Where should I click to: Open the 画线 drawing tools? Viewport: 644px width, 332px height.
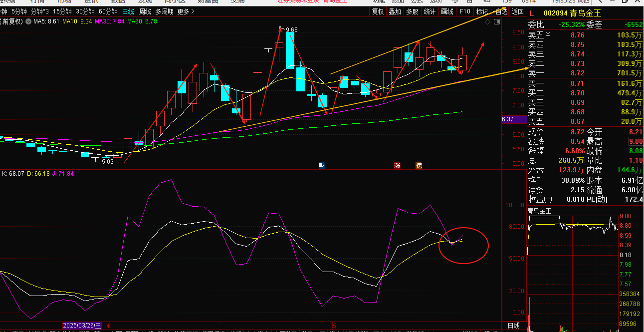coord(447,11)
